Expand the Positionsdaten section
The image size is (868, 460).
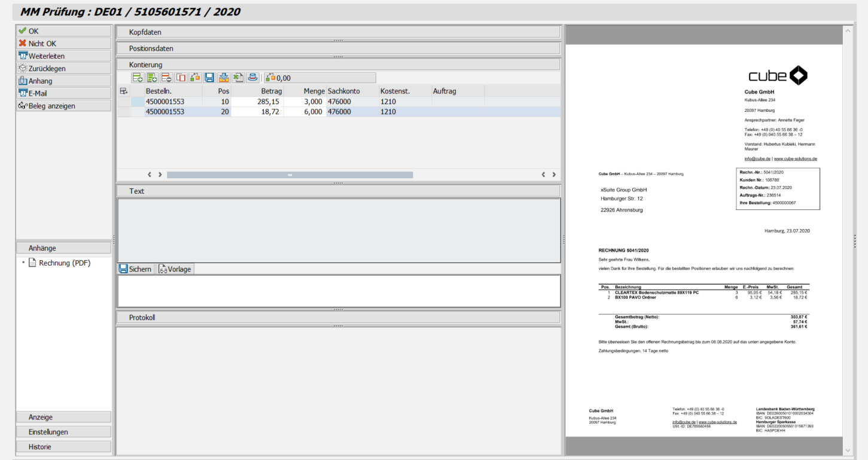click(x=337, y=48)
